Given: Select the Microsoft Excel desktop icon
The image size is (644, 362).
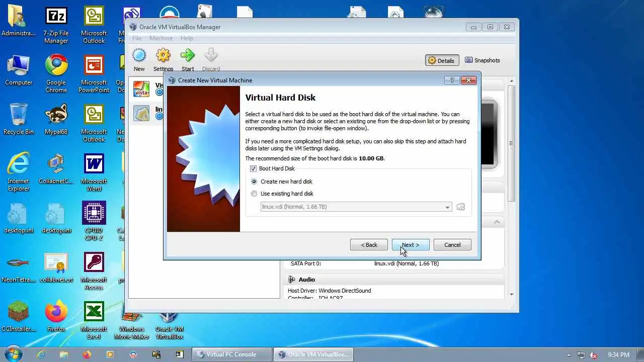Looking at the screenshot, I should tap(94, 320).
